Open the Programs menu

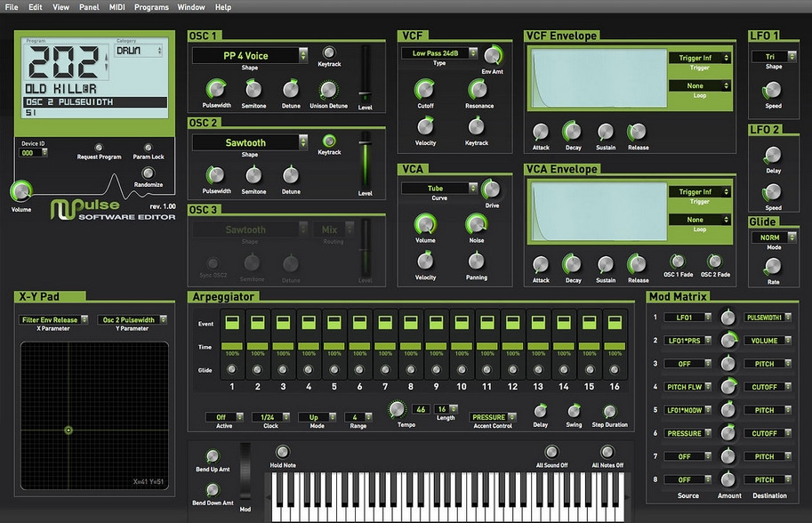pyautogui.click(x=151, y=6)
